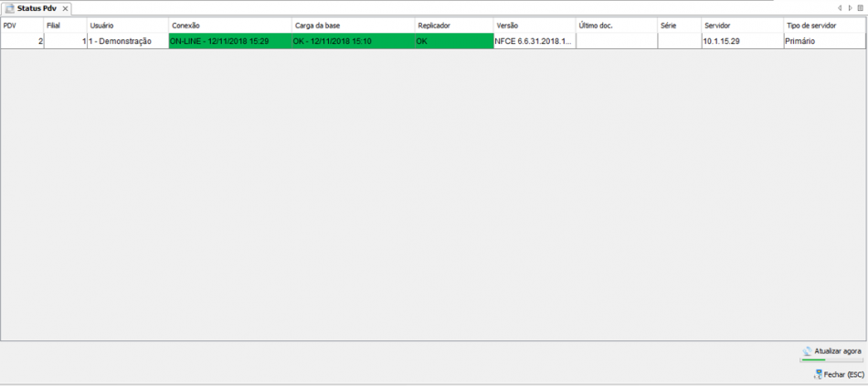The width and height of the screenshot is (868, 386).
Task: Click the Status Pdv tab document icon
Action: click(x=10, y=8)
